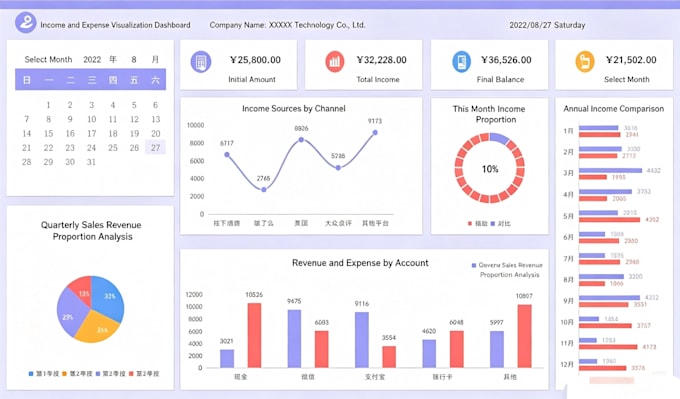The width and height of the screenshot is (680, 399).
Task: Click the purple 9475 bar in account chart
Action: tap(294, 339)
